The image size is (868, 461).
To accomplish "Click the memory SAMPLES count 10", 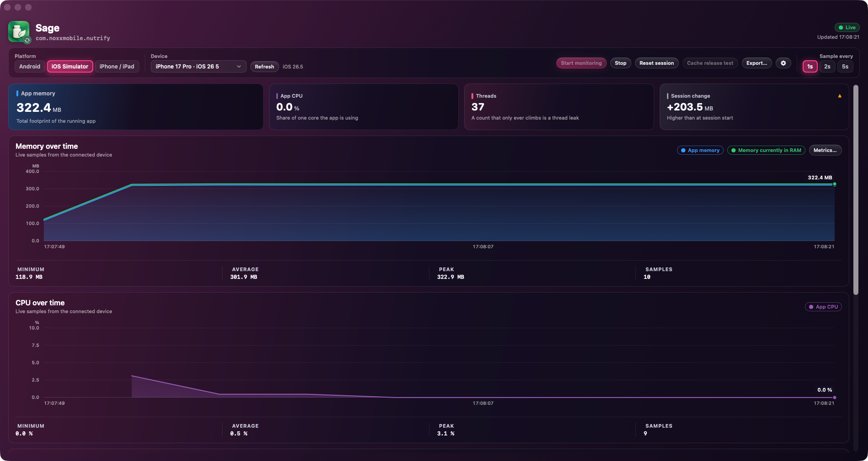I will click(x=647, y=277).
